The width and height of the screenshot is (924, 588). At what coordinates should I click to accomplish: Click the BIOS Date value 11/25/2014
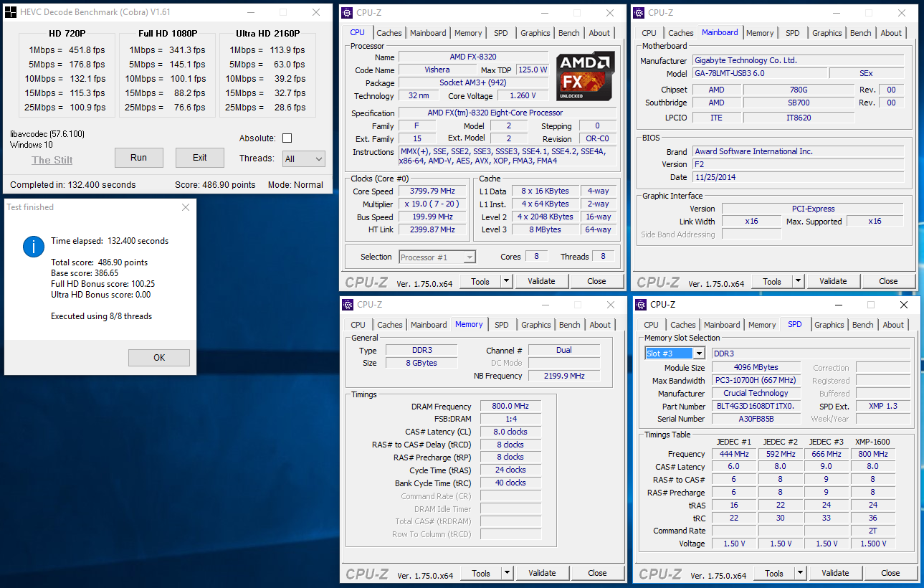[x=797, y=177]
